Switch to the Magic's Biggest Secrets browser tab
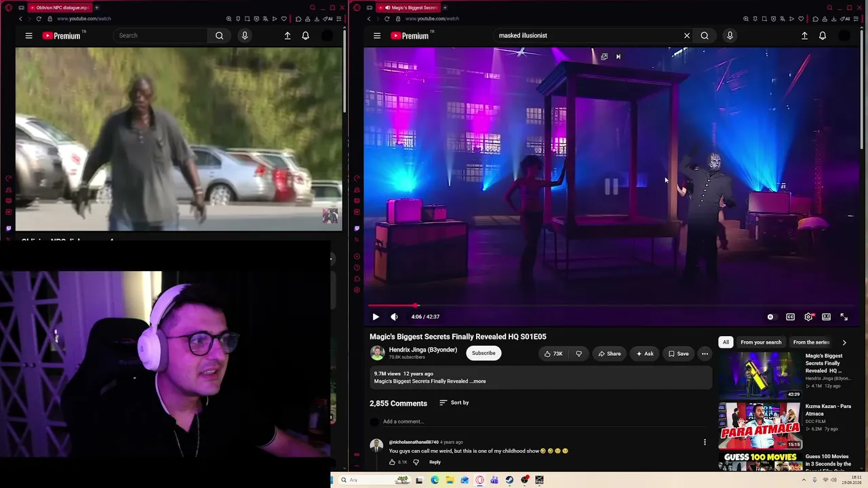 (408, 7)
